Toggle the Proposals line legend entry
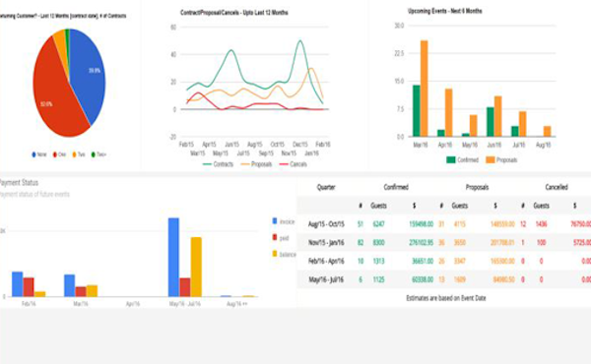 256,164
